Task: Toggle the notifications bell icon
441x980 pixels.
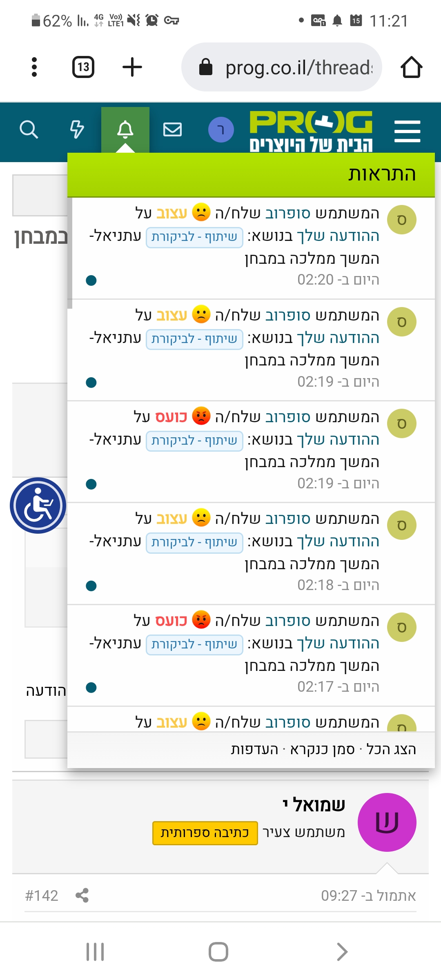Action: point(125,130)
